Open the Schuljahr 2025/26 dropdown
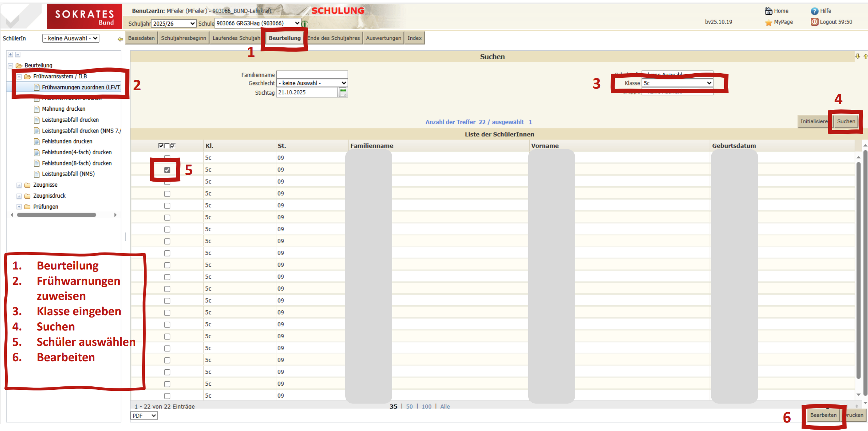The width and height of the screenshot is (868, 431). click(174, 24)
